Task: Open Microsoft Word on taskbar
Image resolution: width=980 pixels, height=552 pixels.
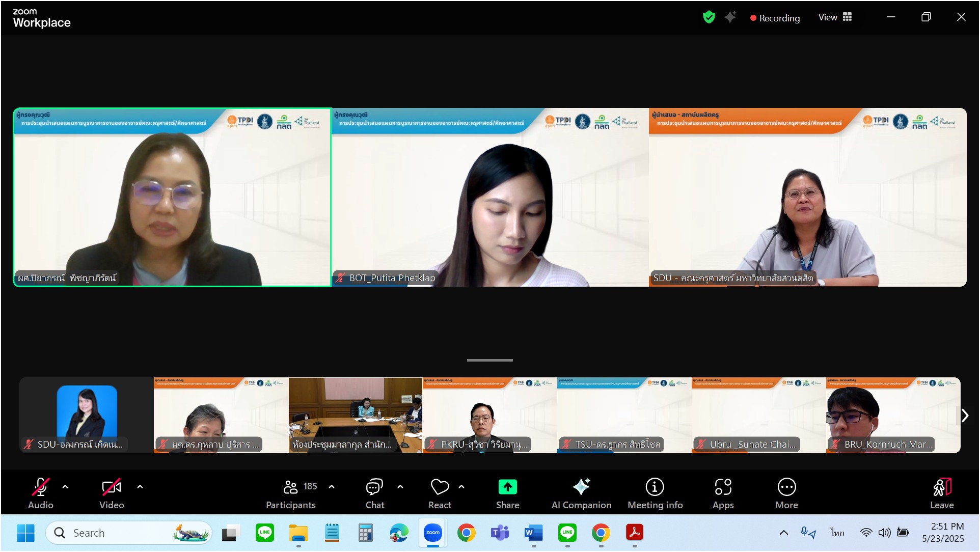Action: tap(533, 533)
